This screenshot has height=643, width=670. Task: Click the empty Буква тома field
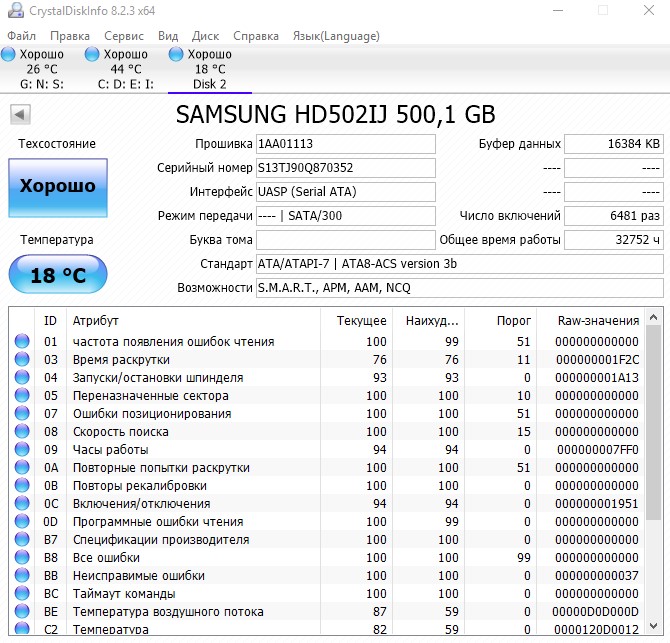346,240
